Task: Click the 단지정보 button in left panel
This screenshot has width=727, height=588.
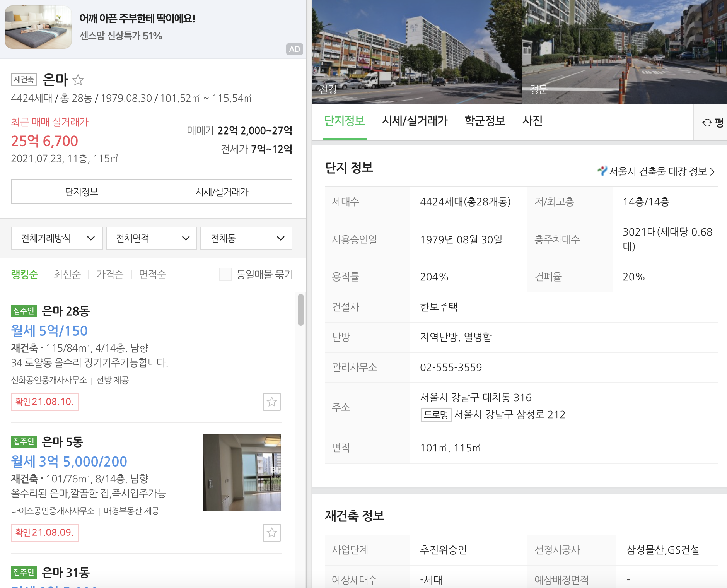Action: point(82,192)
